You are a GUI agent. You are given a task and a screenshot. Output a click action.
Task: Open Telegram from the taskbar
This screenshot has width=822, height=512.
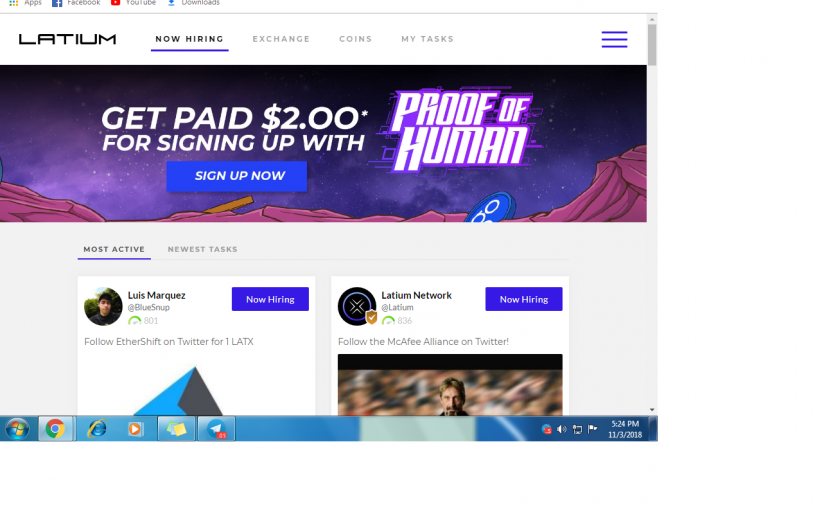(216, 429)
